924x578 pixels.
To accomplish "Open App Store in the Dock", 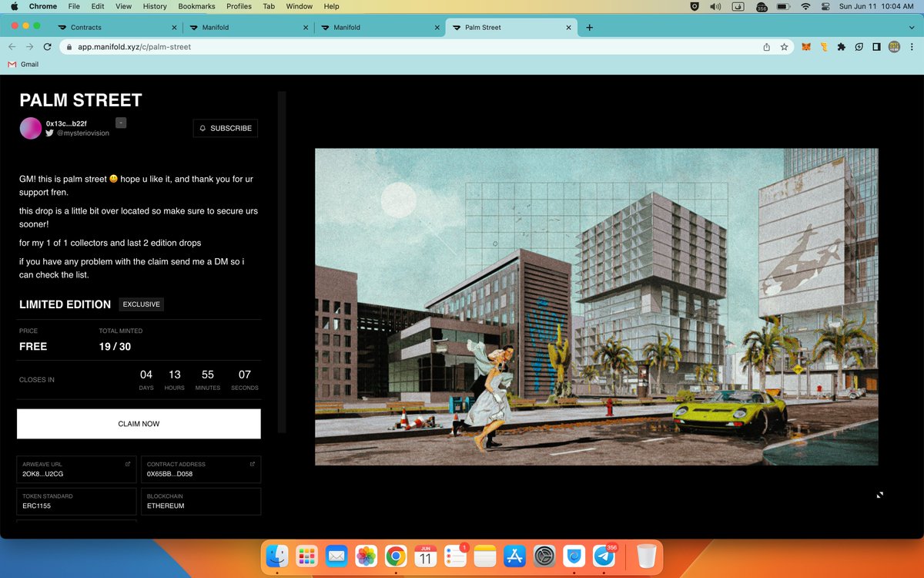I will click(514, 556).
